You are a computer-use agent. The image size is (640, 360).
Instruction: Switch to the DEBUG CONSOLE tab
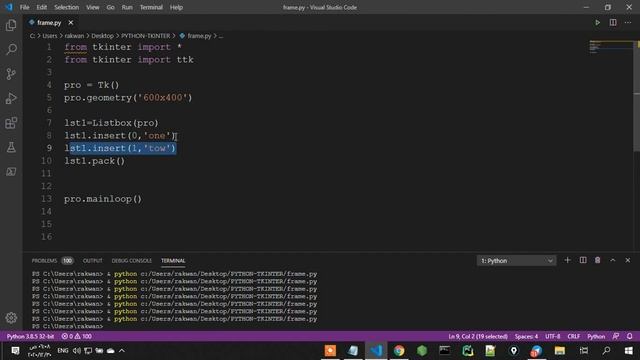131,260
